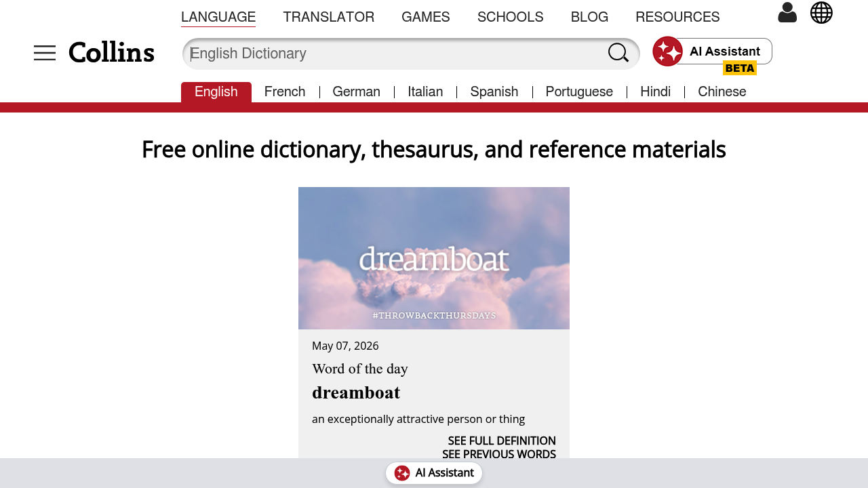Switch to the Portuguese dictionary tab
The width and height of the screenshot is (868, 488).
click(x=579, y=92)
